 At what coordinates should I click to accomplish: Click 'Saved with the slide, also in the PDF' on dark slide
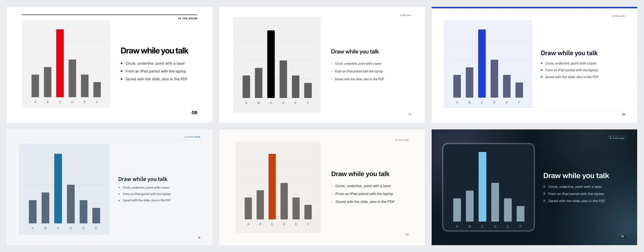577,201
